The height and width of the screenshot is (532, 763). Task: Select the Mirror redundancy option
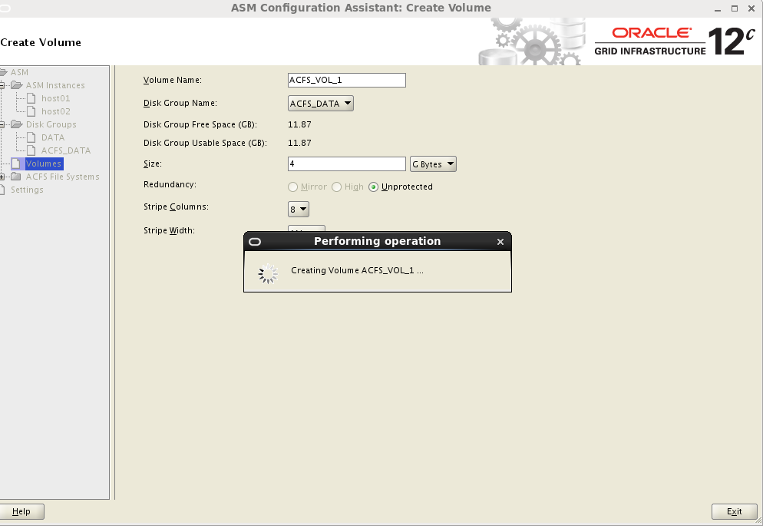(x=293, y=187)
